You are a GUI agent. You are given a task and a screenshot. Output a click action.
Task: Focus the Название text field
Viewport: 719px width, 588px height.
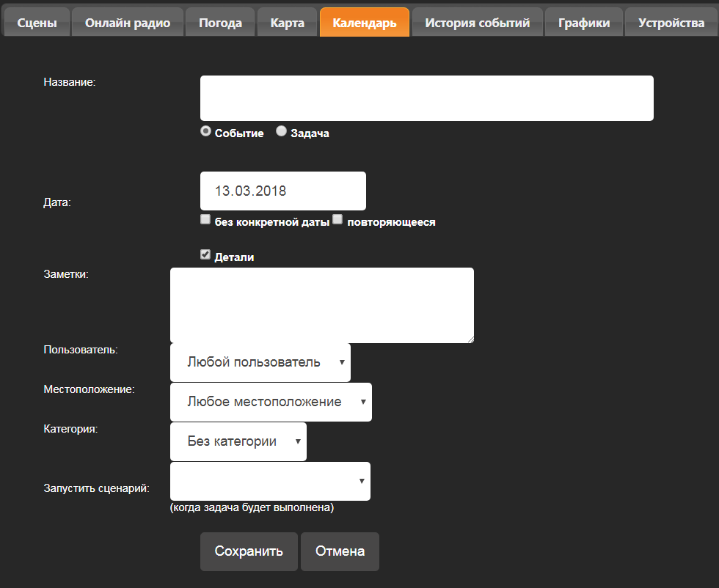427,98
